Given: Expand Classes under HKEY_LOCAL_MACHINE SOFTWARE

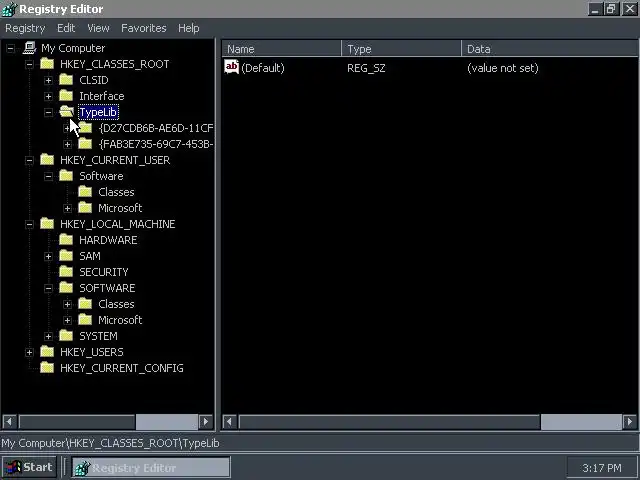Looking at the screenshot, I should (67, 304).
